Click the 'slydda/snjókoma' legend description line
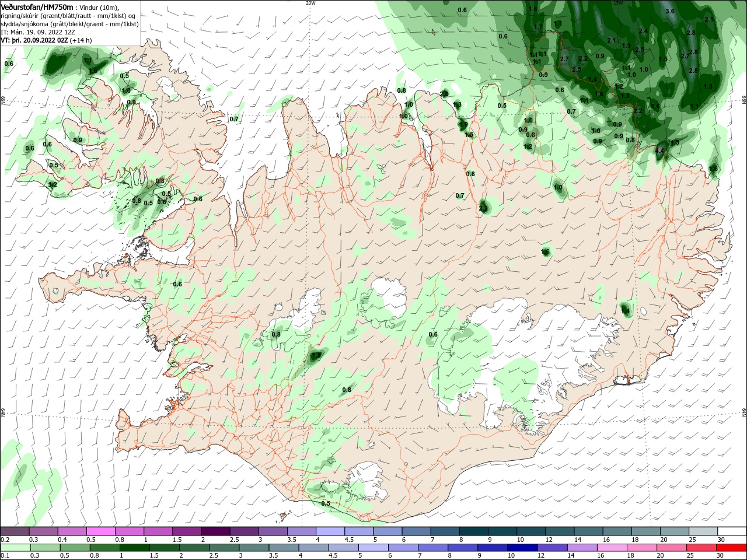Screen dimensions: 747x560 pyautogui.click(x=69, y=24)
